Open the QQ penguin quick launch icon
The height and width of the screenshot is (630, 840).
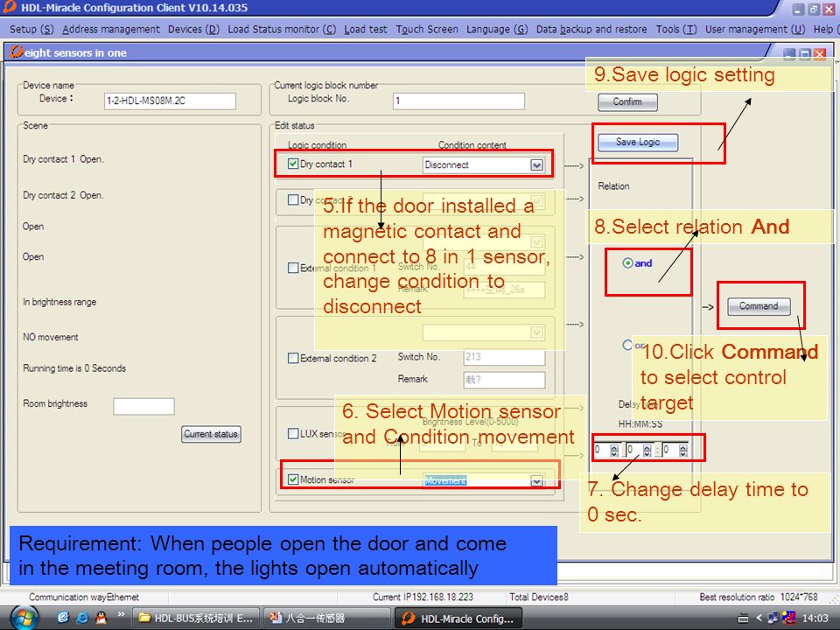pos(101,618)
